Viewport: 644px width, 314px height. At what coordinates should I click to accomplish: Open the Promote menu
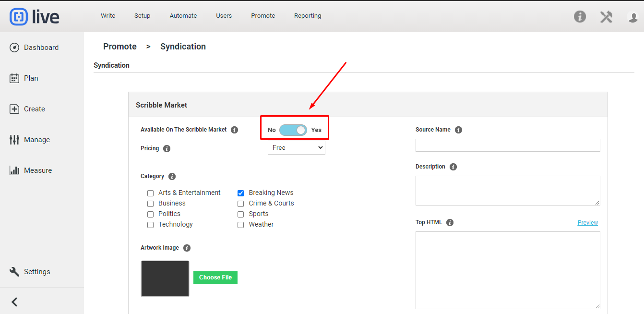pos(263,16)
